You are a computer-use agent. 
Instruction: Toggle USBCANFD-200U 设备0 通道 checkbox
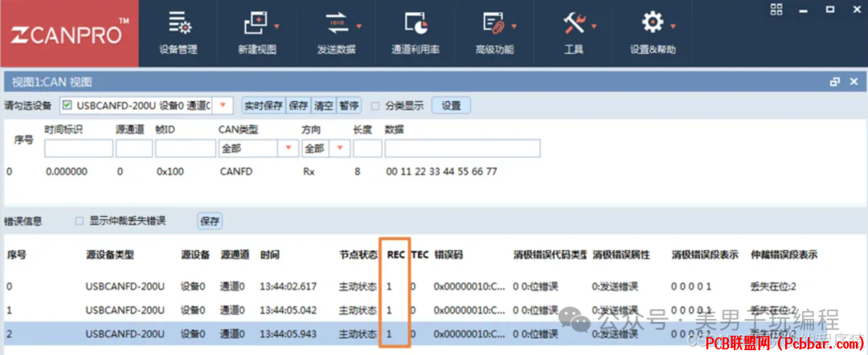pos(67,105)
